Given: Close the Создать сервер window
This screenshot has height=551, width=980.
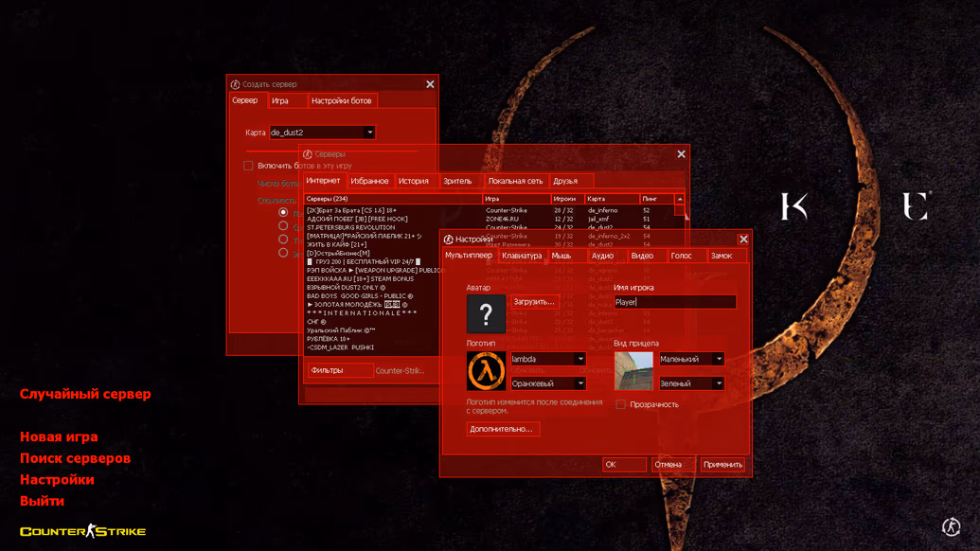Looking at the screenshot, I should coord(430,84).
